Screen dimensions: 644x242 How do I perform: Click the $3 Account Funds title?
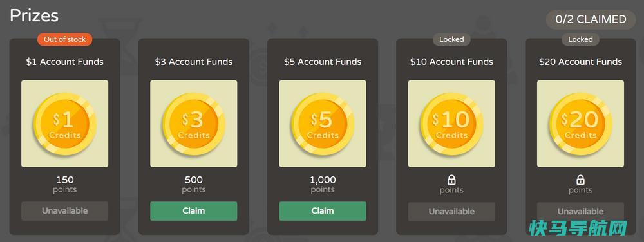tap(194, 62)
